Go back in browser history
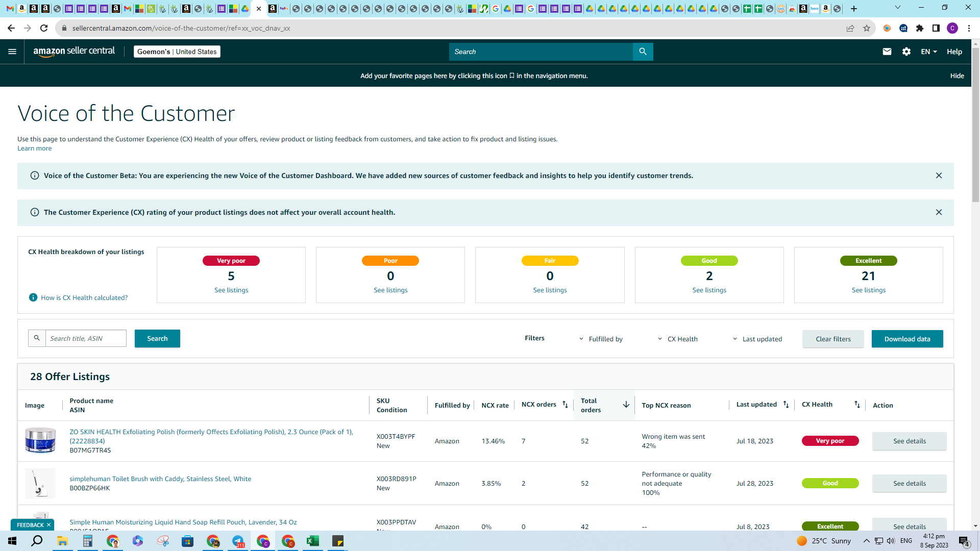The width and height of the screenshot is (980, 551). click(11, 28)
